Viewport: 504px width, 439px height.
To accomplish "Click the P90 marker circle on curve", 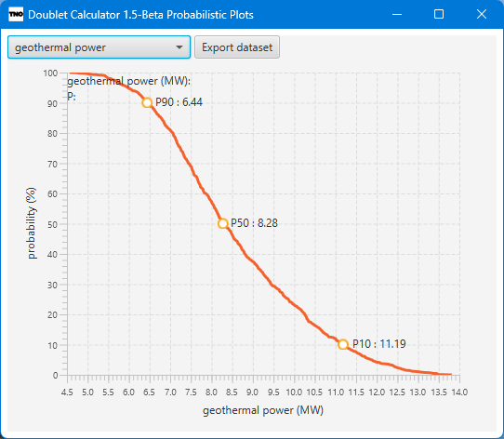I will (x=147, y=102).
